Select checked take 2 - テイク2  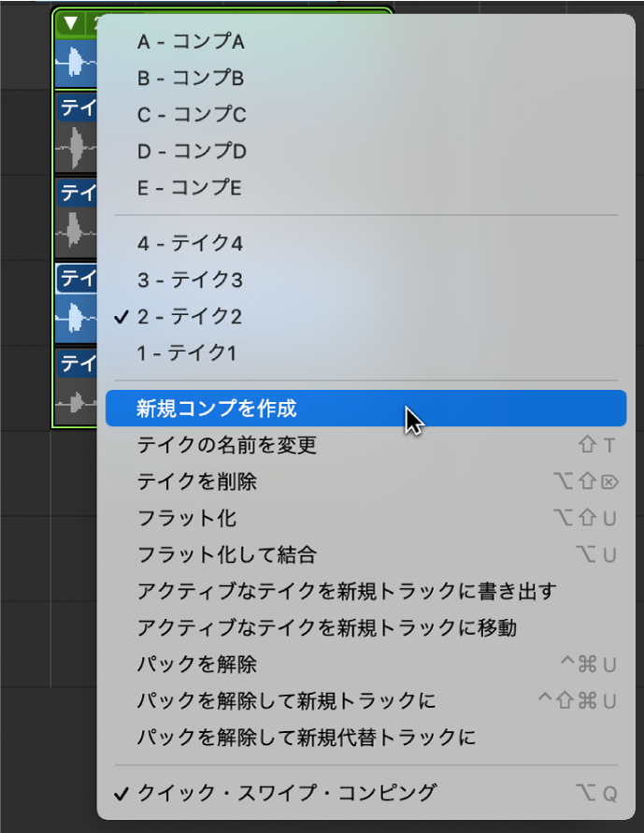pyautogui.click(x=365, y=317)
